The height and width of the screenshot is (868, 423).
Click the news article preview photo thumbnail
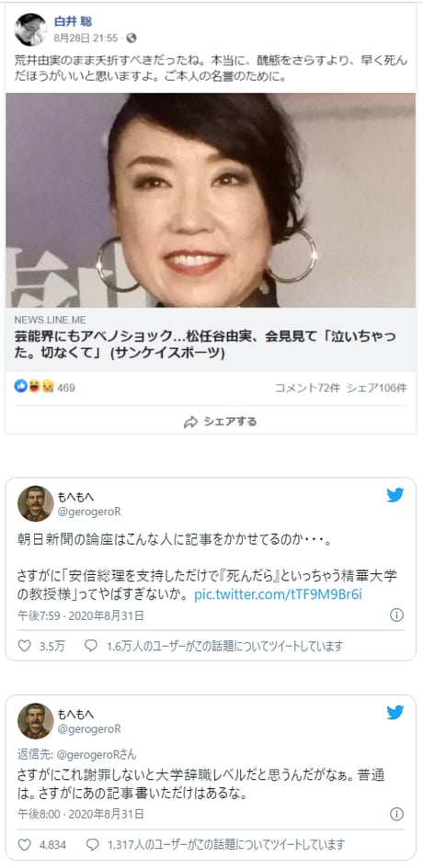point(211,200)
